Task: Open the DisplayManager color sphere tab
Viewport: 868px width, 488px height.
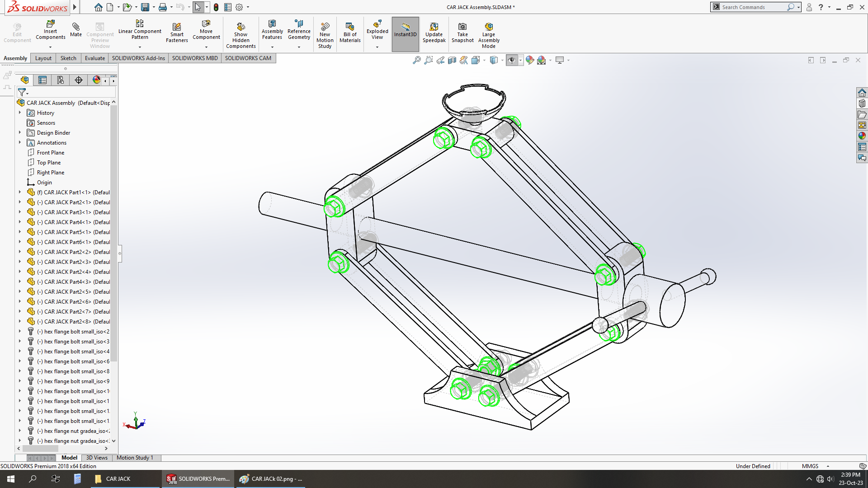Action: pos(96,80)
